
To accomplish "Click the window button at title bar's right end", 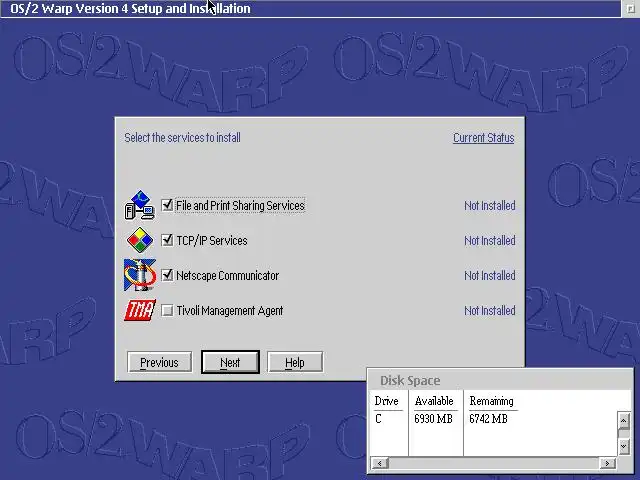I will pos(629,9).
